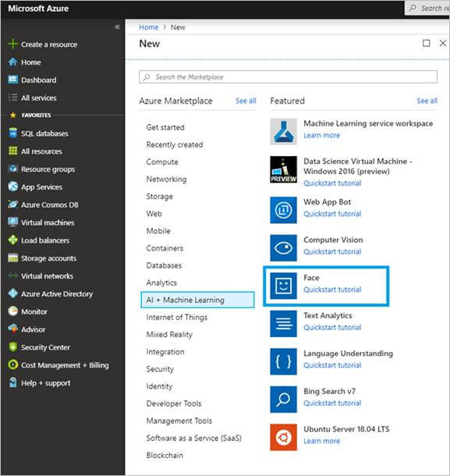The image size is (450, 476).
Task: Open Bing Search v7 Quickstart tutorial link
Action: [332, 403]
